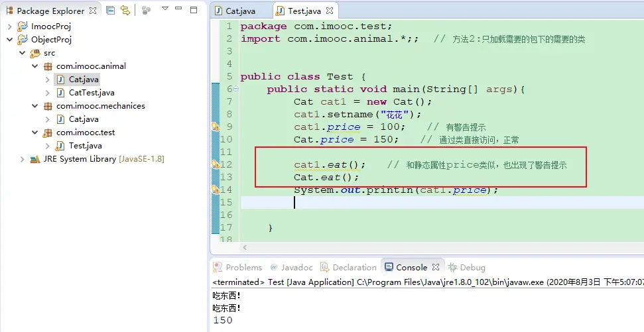Click the warning marker on line 14
Viewport: 644px width, 332px height.
(215, 190)
